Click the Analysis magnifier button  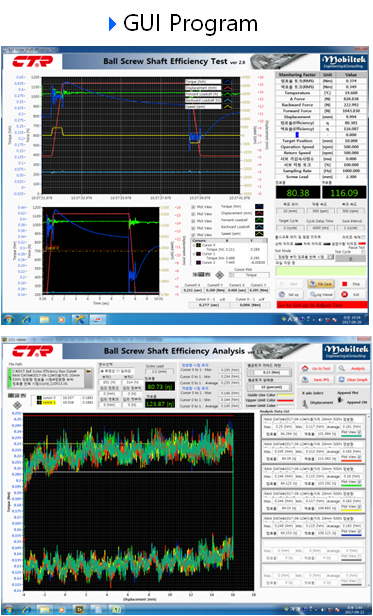pos(352,368)
